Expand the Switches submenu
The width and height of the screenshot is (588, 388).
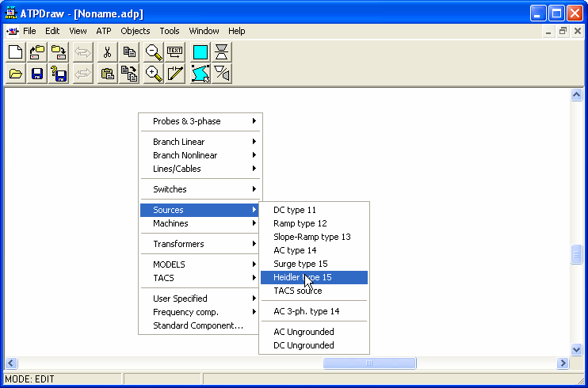[x=200, y=189]
